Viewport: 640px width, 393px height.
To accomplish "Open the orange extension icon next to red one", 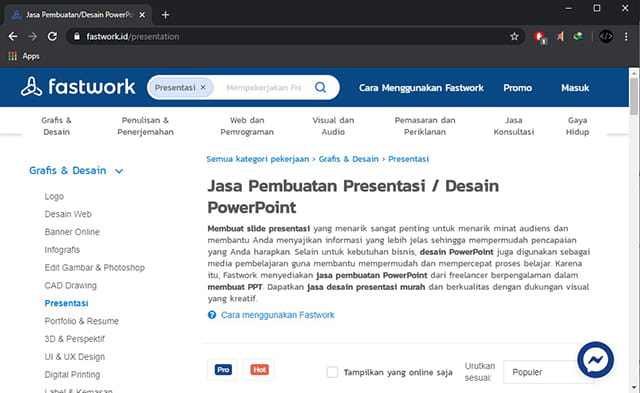I will [560, 37].
